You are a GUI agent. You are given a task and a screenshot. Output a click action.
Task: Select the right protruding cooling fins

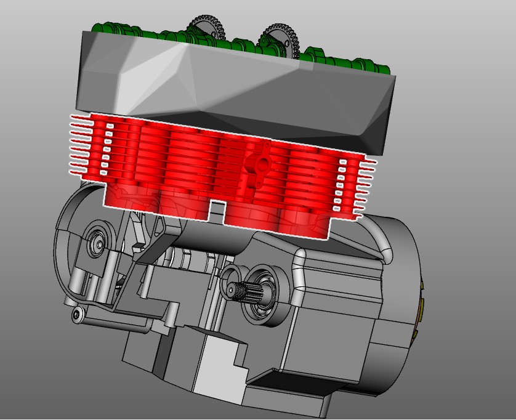[x=365, y=188]
